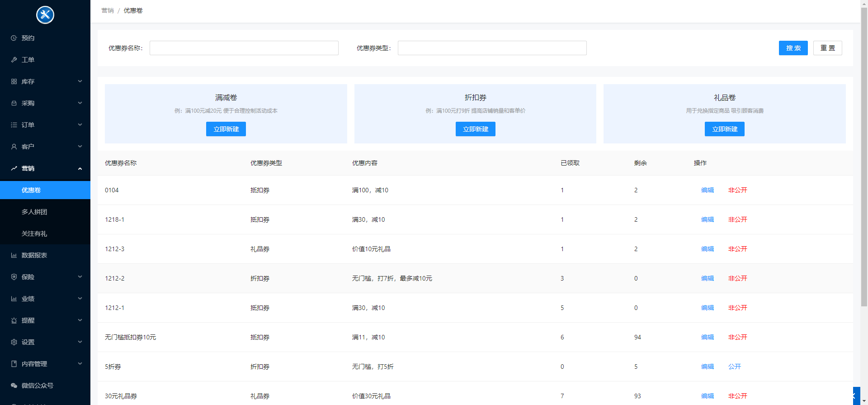Image resolution: width=868 pixels, height=405 pixels.
Task: Click the wrench logo at top of sidebar
Action: tap(45, 15)
